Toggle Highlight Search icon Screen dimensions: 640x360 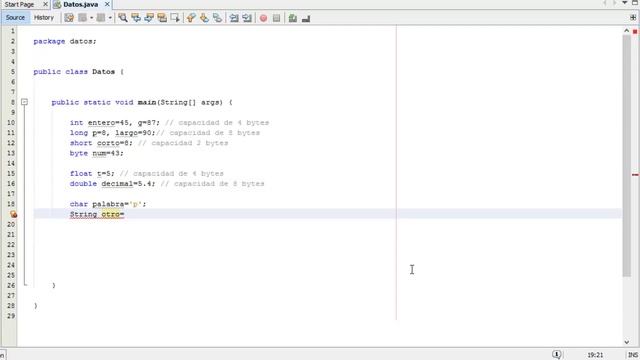click(162, 18)
